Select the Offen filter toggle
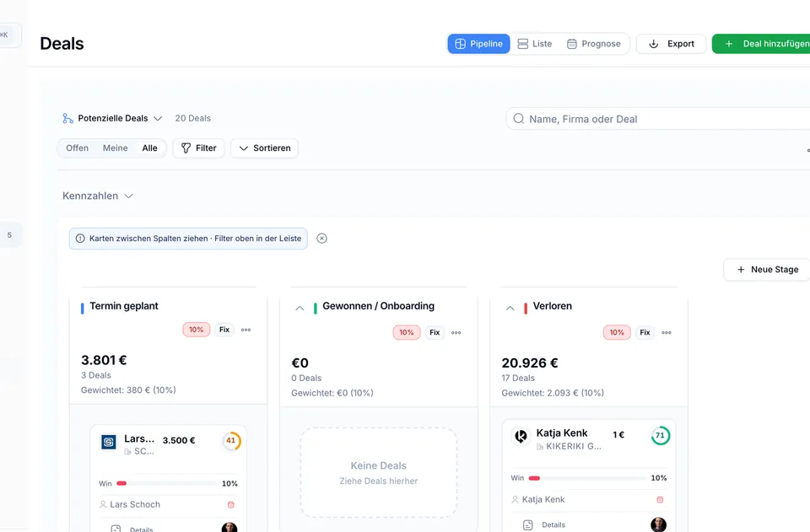The height and width of the screenshot is (532, 810). [77, 148]
